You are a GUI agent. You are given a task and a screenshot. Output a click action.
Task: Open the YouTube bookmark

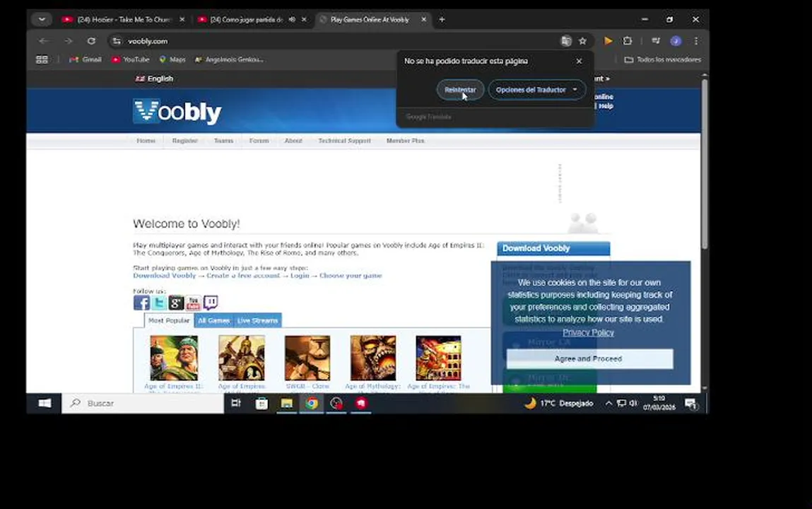pyautogui.click(x=131, y=59)
